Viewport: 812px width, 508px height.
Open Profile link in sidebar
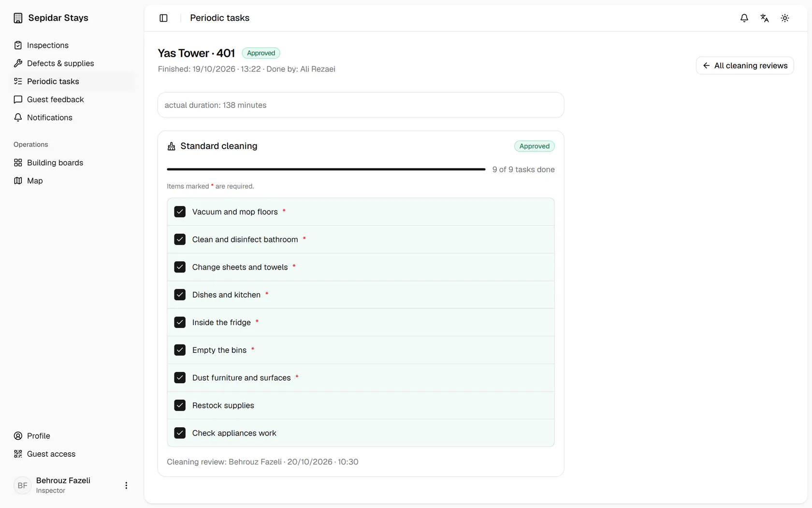pos(72,436)
